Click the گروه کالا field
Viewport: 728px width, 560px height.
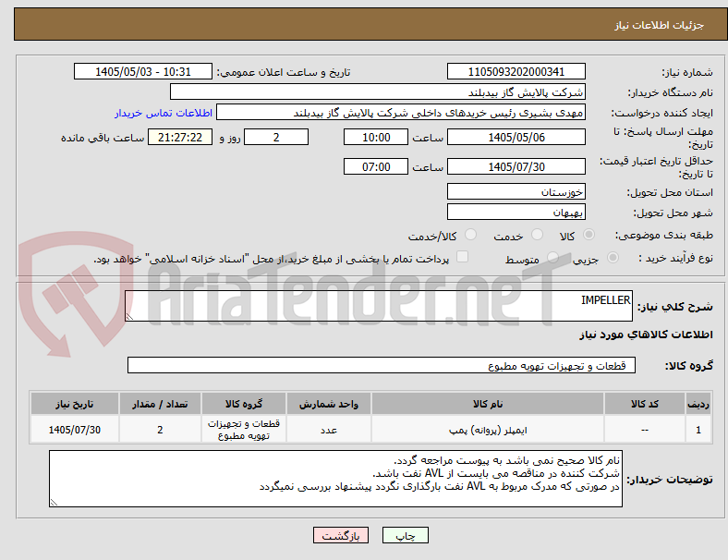coord(382,365)
